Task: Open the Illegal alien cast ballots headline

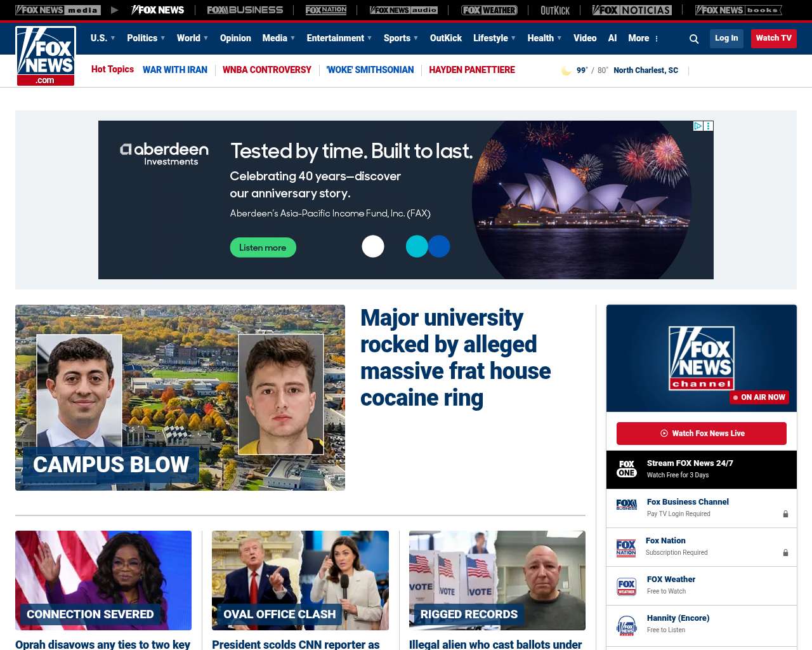Action: tap(495, 644)
